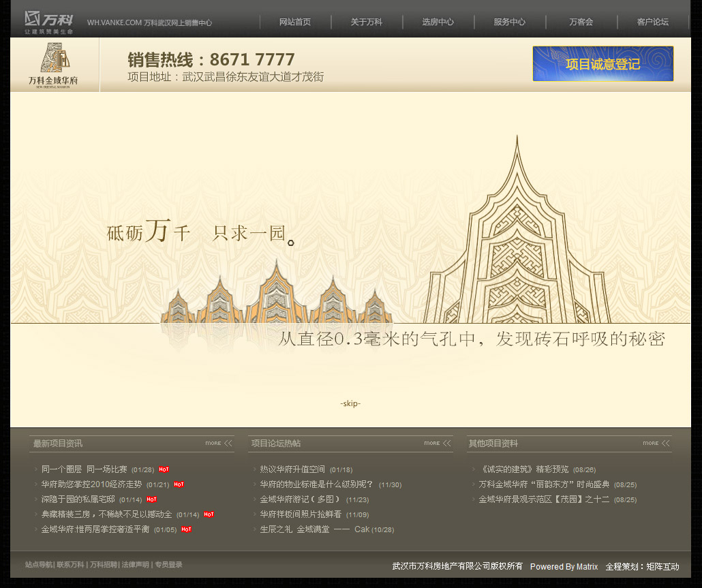The height and width of the screenshot is (588, 702).
Task: Click the large golden pagoda illustration
Action: tap(517, 230)
